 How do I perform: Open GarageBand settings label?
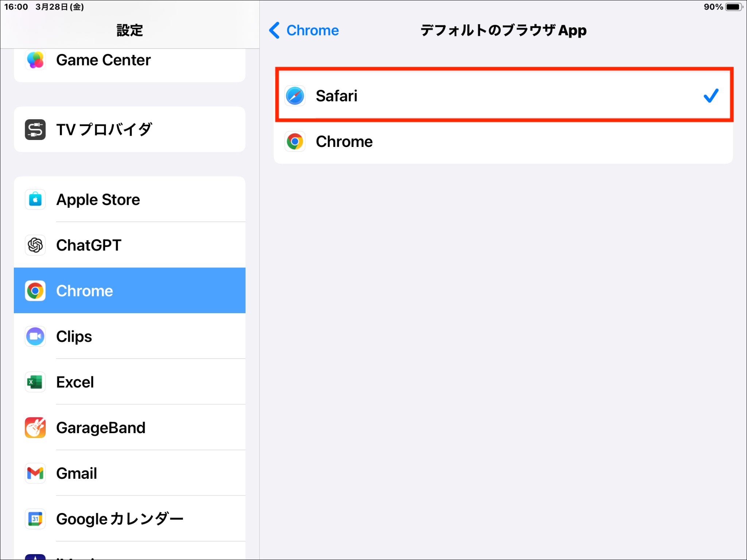point(101,428)
